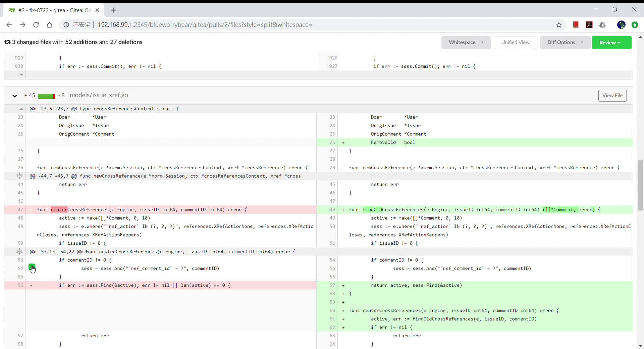Open the Diff Options dropdown

pyautogui.click(x=565, y=42)
